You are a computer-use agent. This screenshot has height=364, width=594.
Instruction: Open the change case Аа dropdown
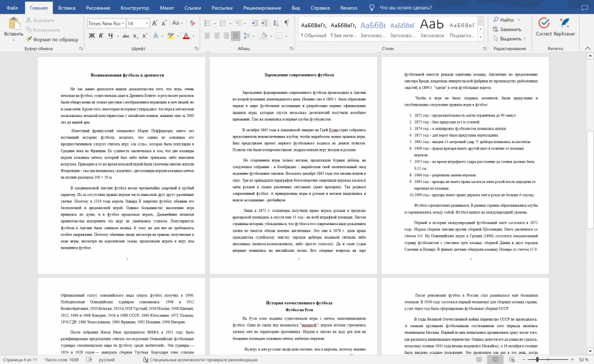(x=178, y=24)
